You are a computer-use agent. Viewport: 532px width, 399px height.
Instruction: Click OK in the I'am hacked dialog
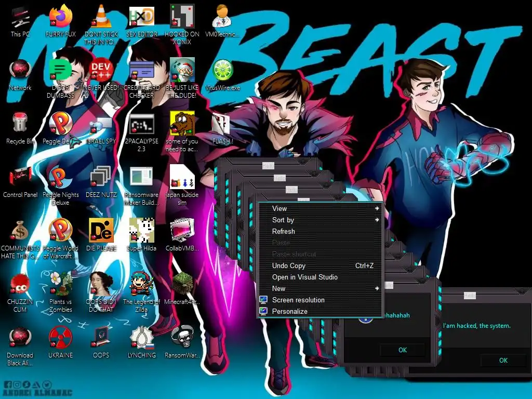[x=503, y=361]
